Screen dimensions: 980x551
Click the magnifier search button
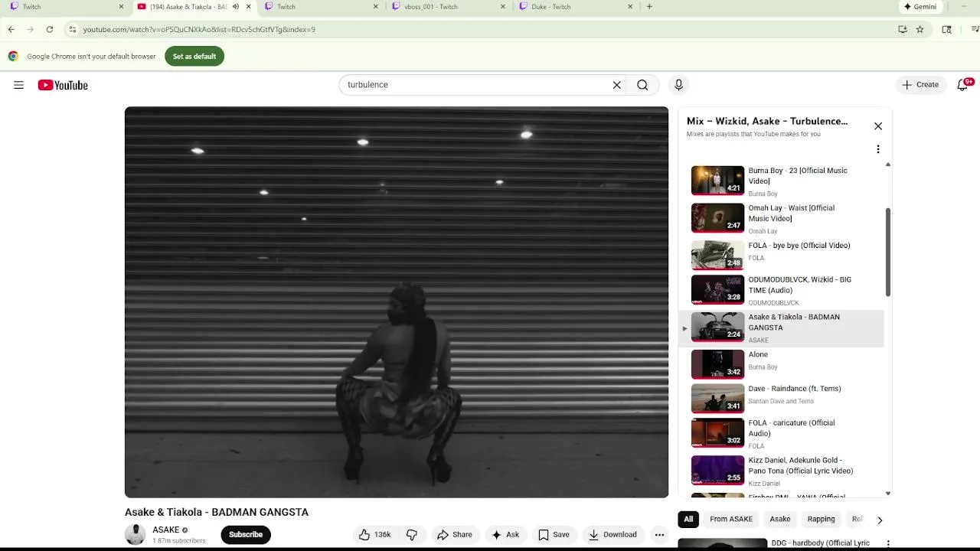click(642, 85)
